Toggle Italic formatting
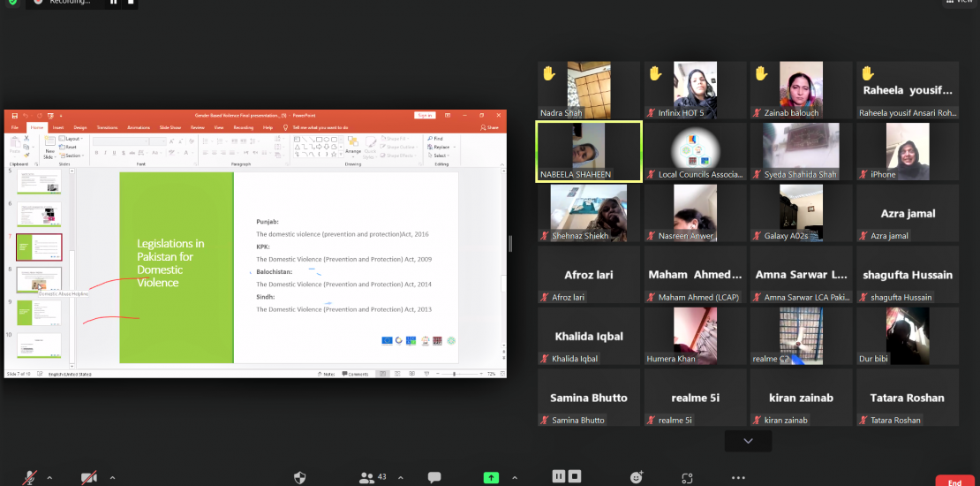This screenshot has height=486, width=980. click(x=106, y=153)
